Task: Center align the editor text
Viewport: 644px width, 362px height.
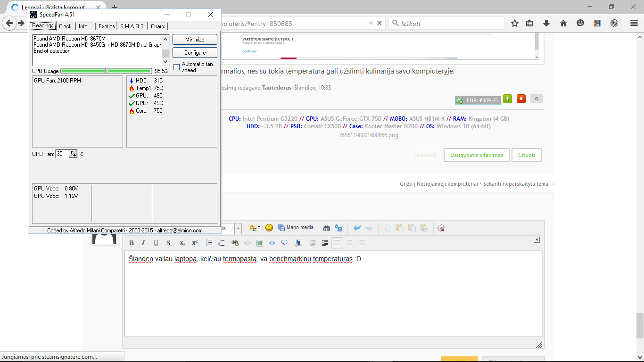Action: (349, 243)
